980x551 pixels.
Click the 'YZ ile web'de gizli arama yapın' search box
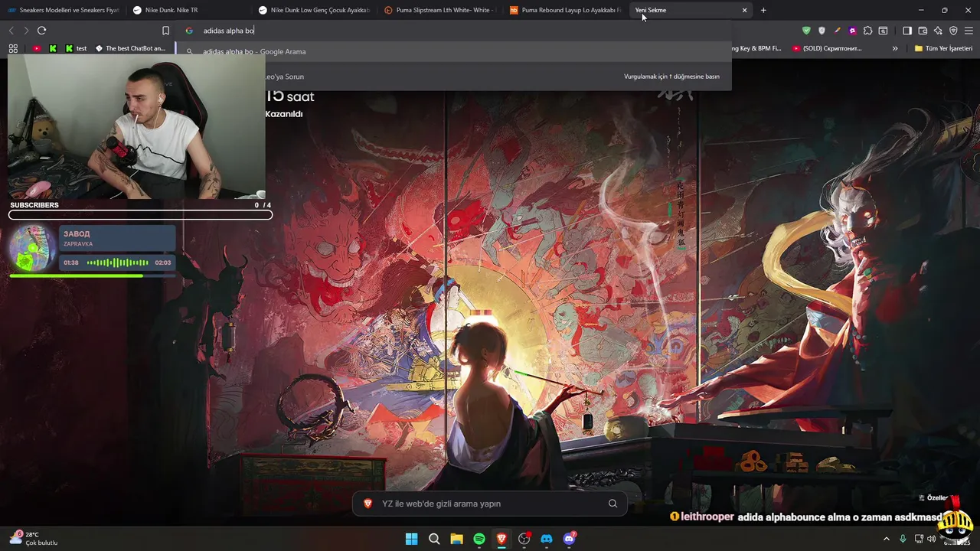point(489,504)
